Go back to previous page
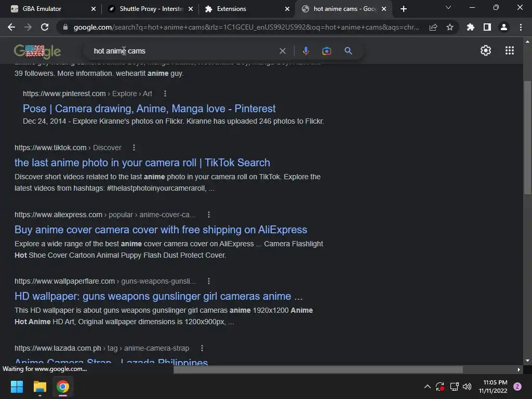The height and width of the screenshot is (399, 532). tap(11, 27)
